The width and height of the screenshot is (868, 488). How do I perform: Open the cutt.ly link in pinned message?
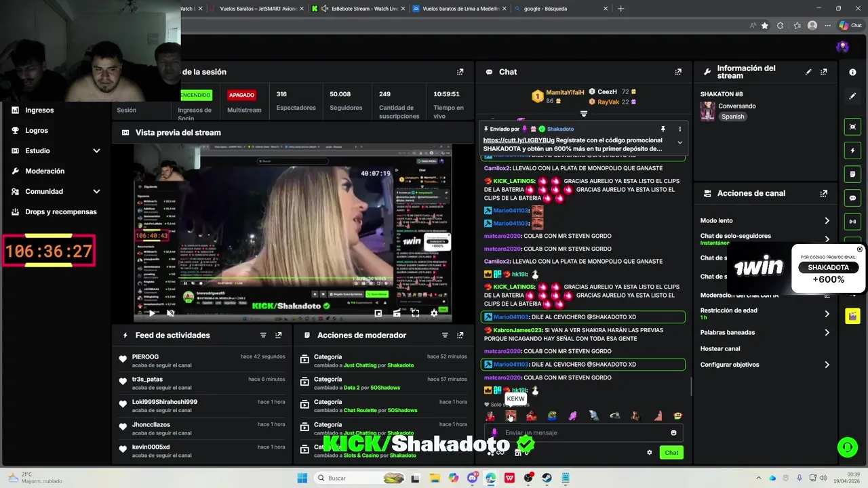pyautogui.click(x=519, y=140)
